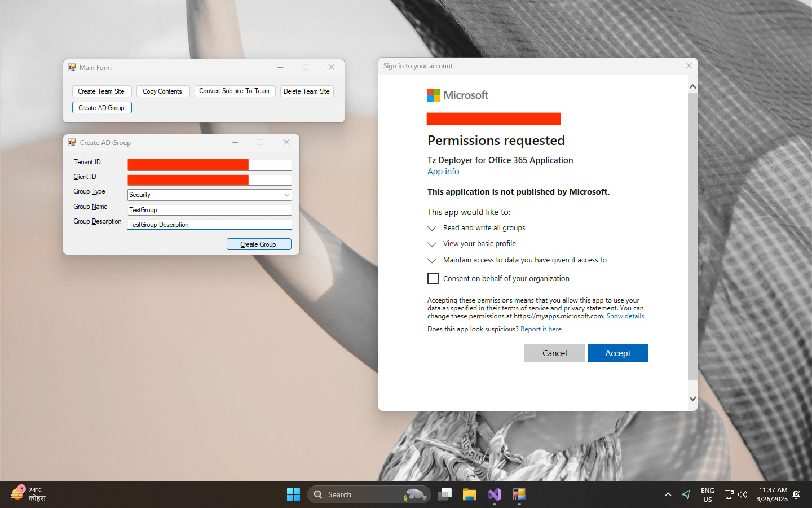This screenshot has width=812, height=508.
Task: Click the Group Type label
Action: click(89, 191)
